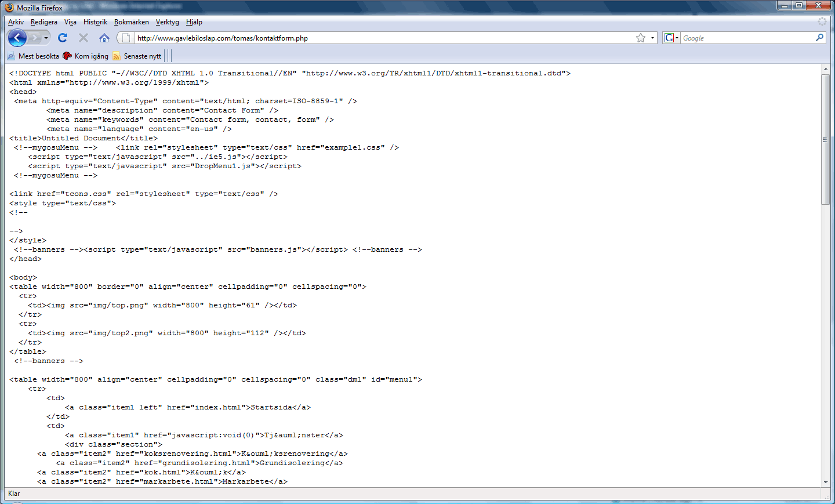Viewport: 835px width, 504px height.
Task: Click the Google search engine icon
Action: tap(669, 38)
